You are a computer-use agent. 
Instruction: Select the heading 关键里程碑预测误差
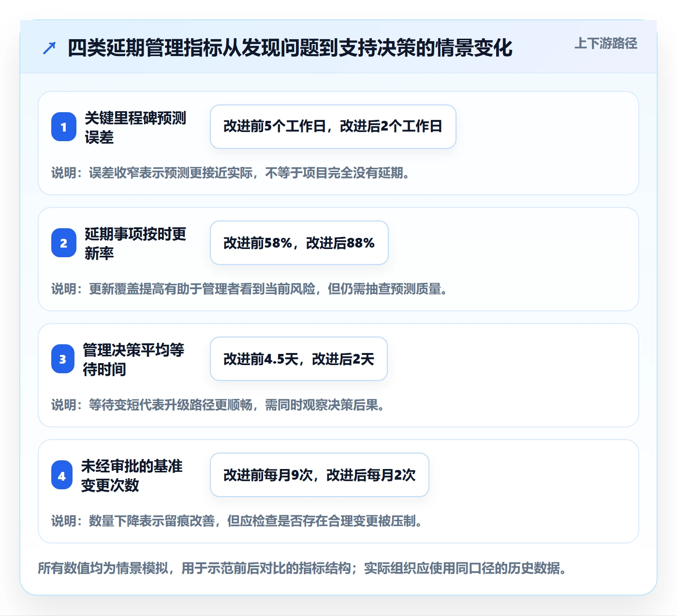coord(135,127)
